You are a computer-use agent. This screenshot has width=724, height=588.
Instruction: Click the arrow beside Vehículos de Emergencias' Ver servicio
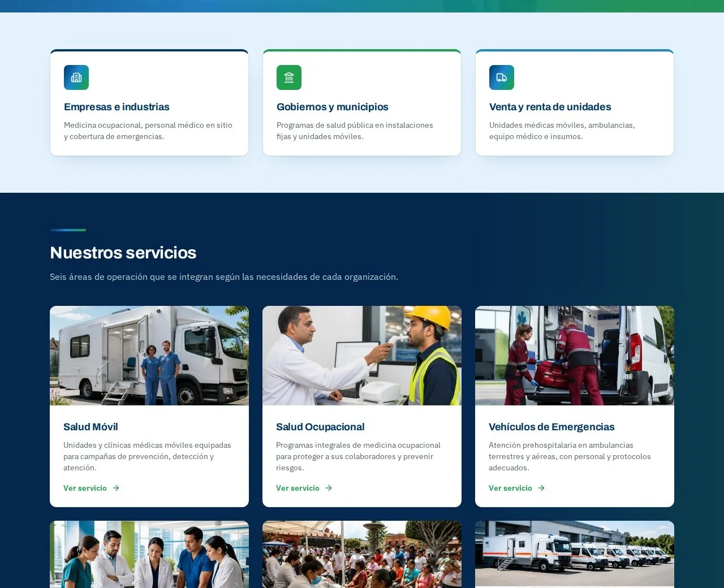click(541, 488)
